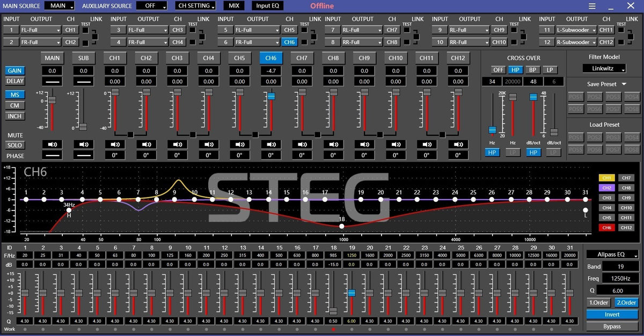The height and width of the screenshot is (336, 644).
Task: Toggle CH2 curve visibility in graph legend
Action: 606,188
